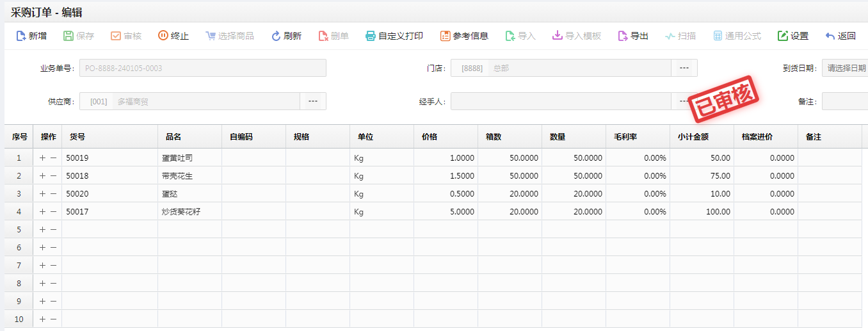Click the 数量 column header
Screen dimensions: 868x331
[574, 137]
